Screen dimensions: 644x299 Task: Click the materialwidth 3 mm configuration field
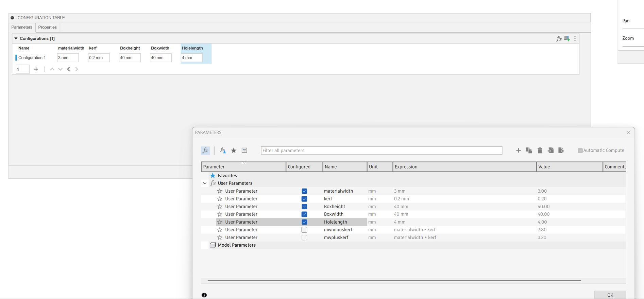68,58
